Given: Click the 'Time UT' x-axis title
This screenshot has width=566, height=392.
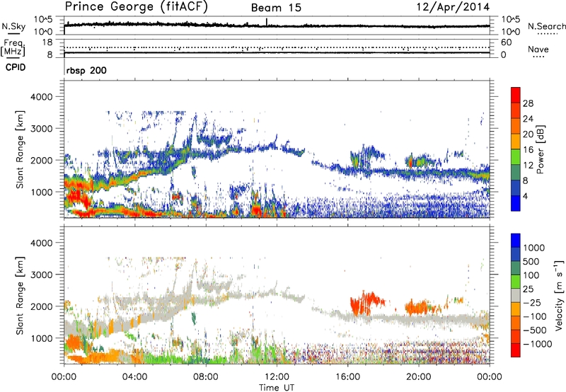Looking at the screenshot, I should tap(277, 388).
